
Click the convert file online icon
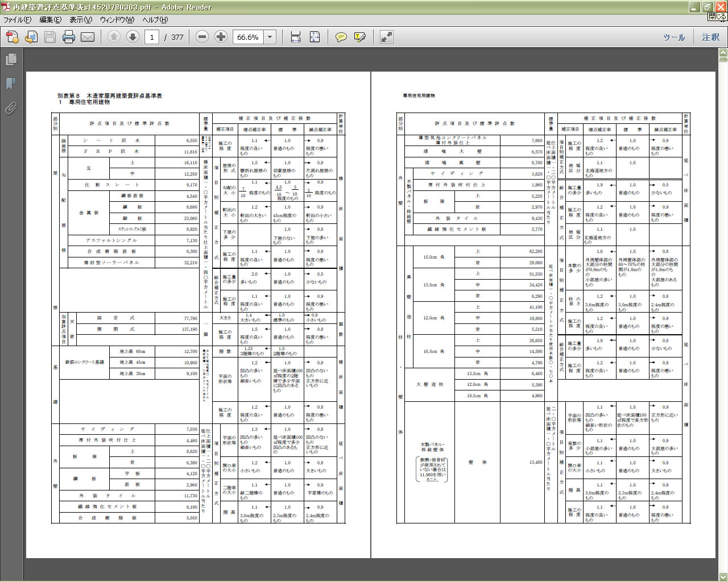tap(31, 37)
